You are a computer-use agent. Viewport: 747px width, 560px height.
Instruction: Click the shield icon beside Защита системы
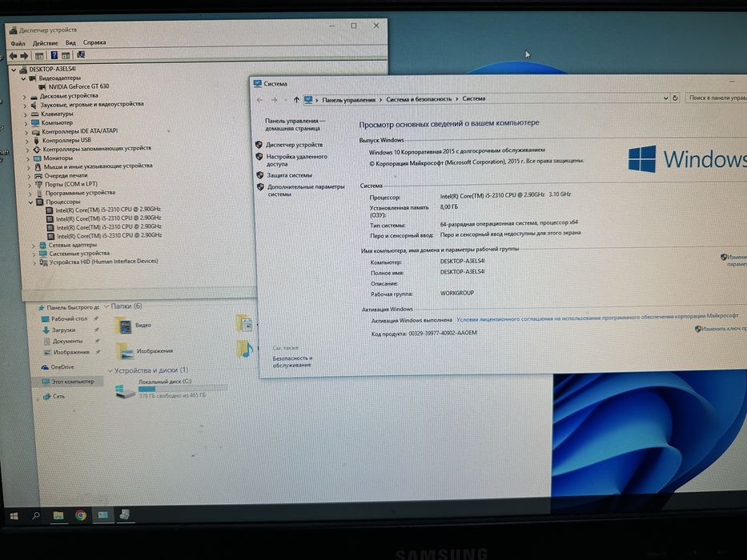point(259,175)
